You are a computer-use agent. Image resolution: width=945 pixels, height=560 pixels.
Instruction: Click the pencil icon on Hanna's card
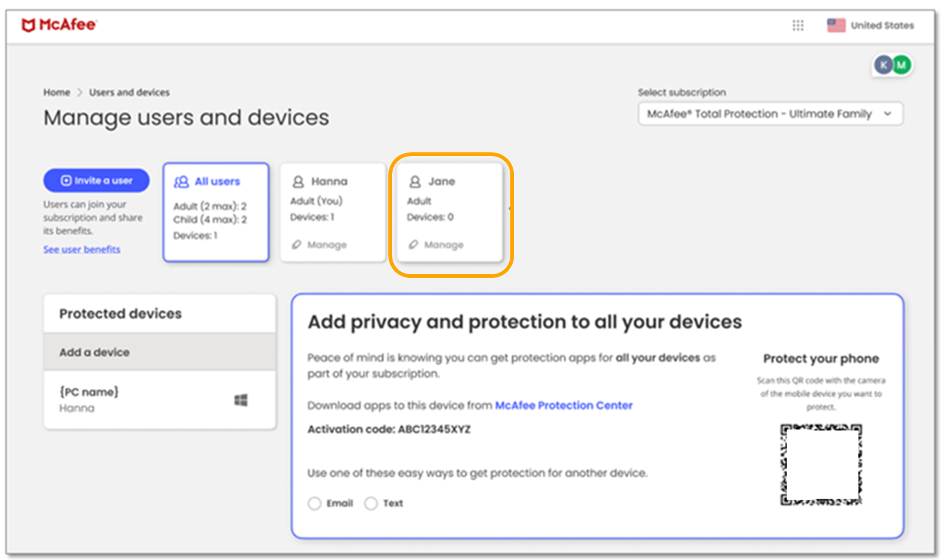coord(297,244)
